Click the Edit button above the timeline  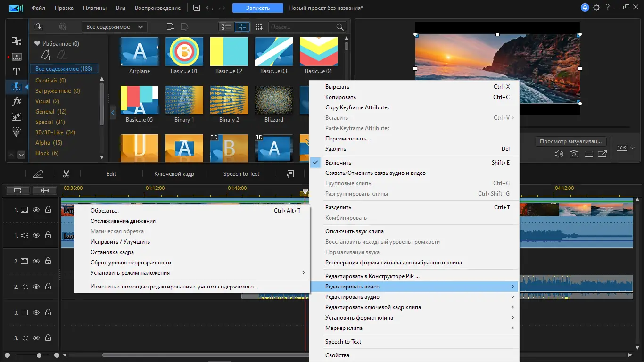(111, 173)
